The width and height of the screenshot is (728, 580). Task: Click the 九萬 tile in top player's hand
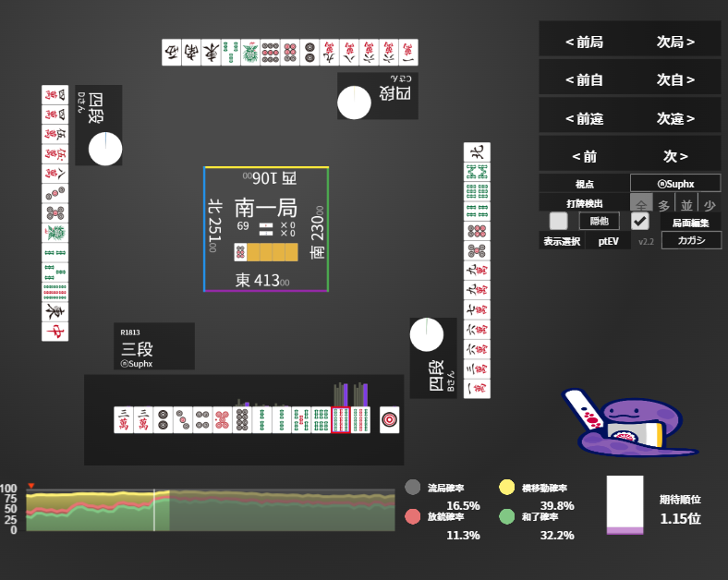click(329, 53)
